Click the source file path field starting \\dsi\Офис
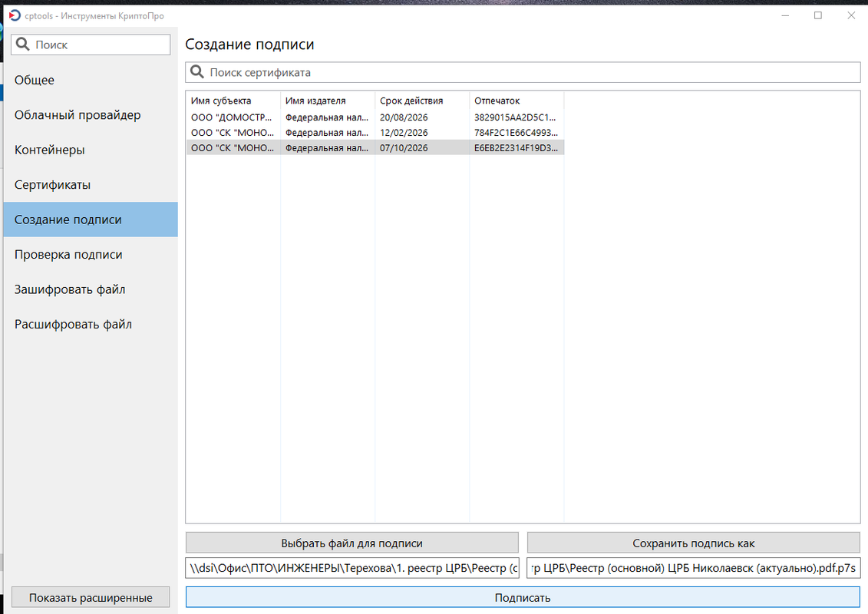Viewport: 868px width, 614px height. coord(352,568)
